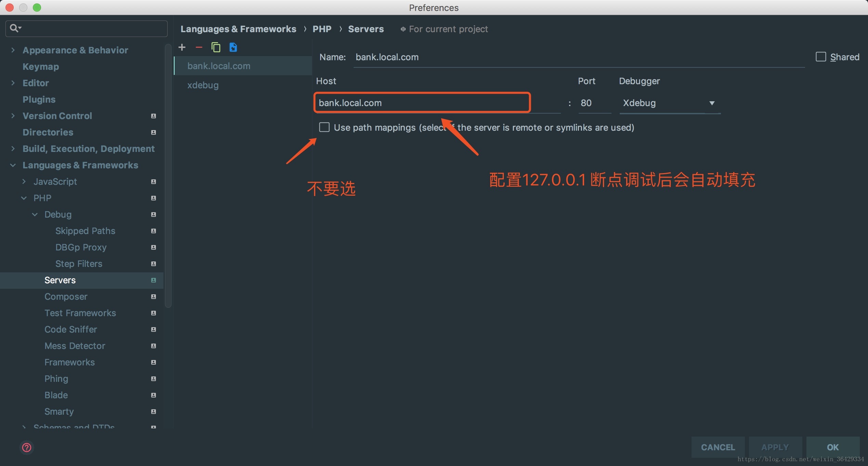Image resolution: width=868 pixels, height=466 pixels.
Task: Open the Xdebug debugger dropdown
Action: [x=669, y=103]
